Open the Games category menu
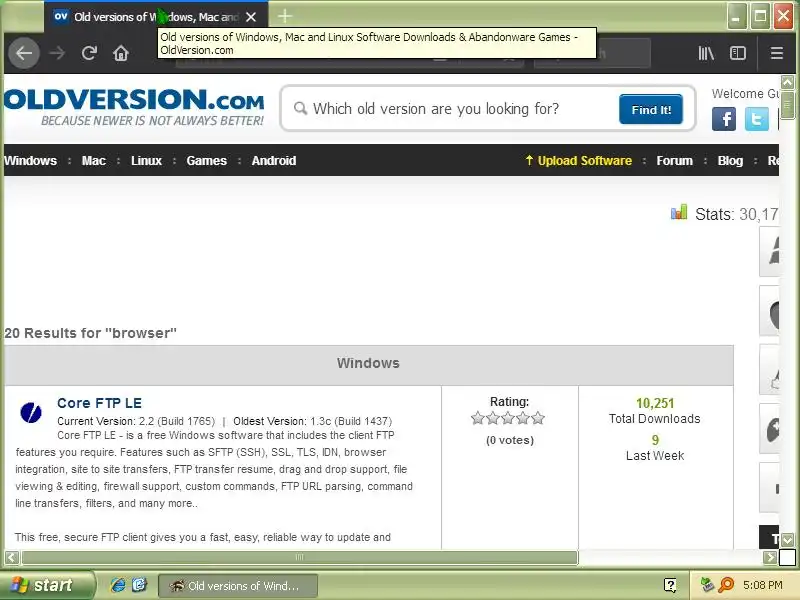This screenshot has height=600, width=800. coord(207,161)
